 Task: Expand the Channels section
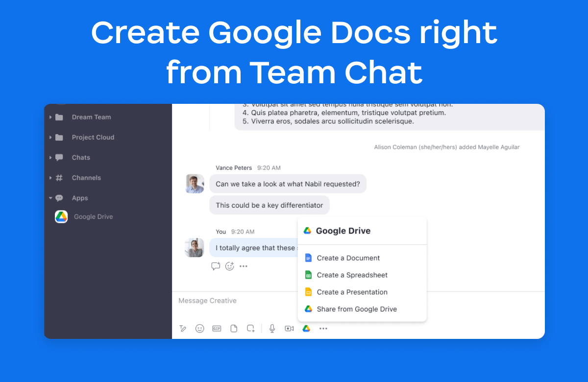50,178
